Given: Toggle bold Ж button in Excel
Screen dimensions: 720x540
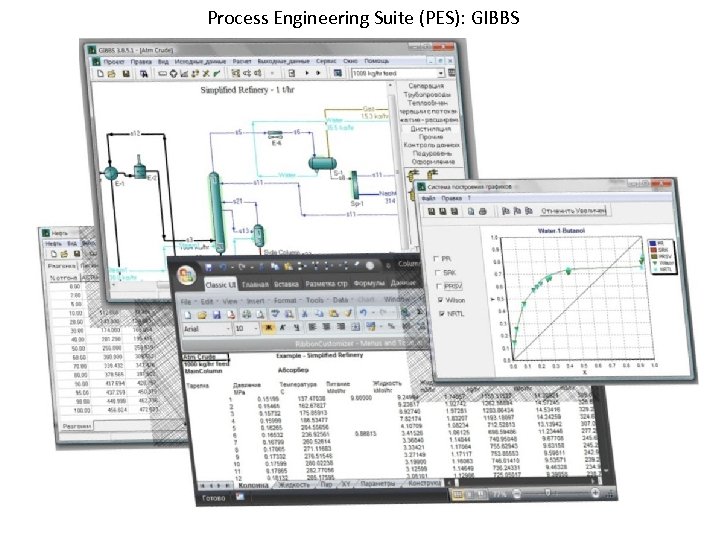Looking at the screenshot, I should coord(268,328).
